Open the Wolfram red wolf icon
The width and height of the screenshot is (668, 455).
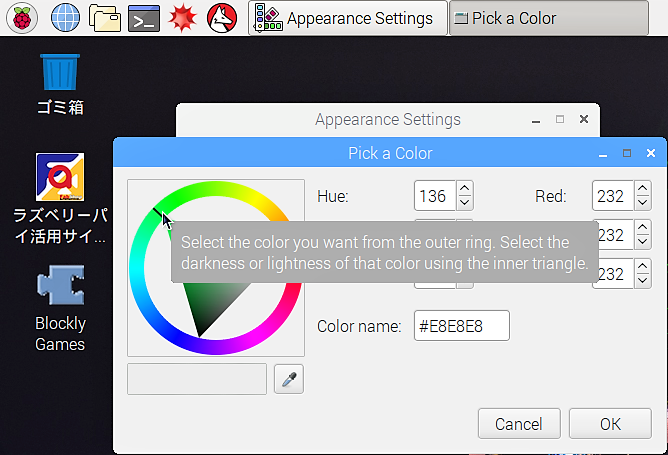[x=222, y=18]
